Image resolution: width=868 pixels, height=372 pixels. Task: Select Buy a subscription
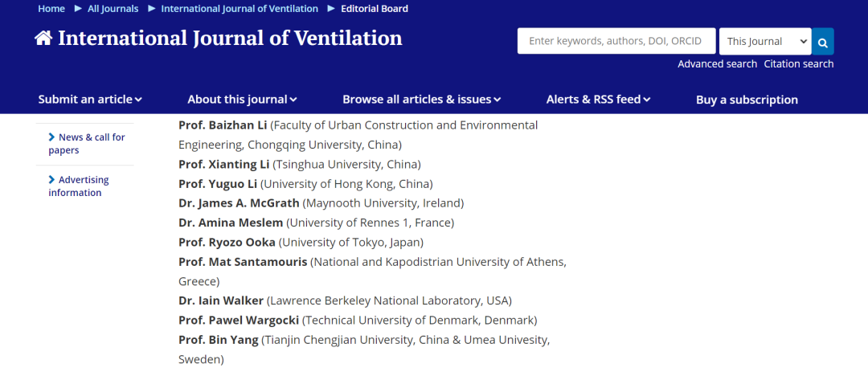pyautogui.click(x=747, y=100)
